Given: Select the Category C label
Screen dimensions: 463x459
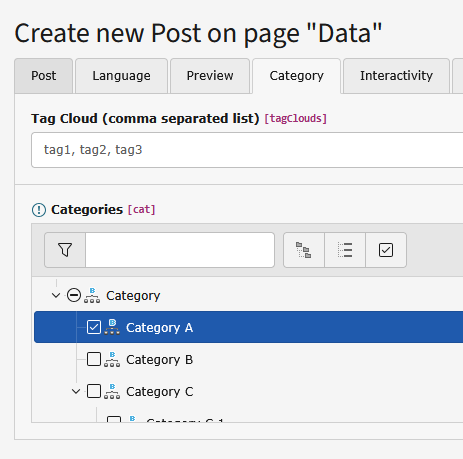Looking at the screenshot, I should click(159, 392).
